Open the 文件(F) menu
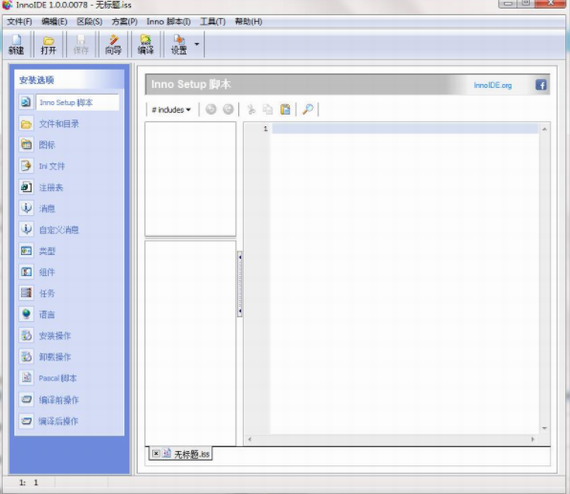 tap(20, 22)
